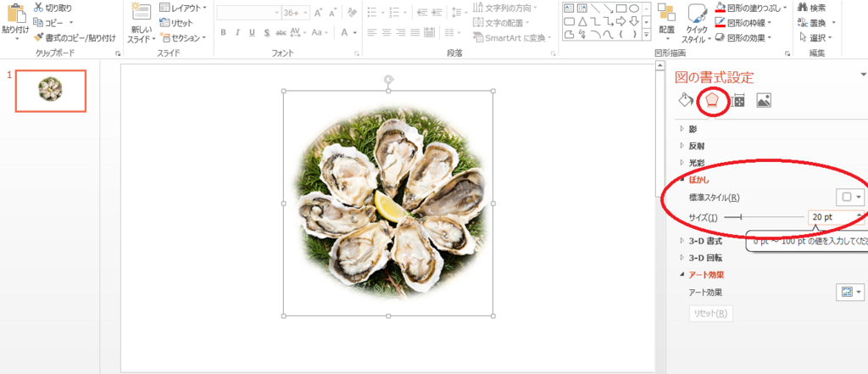The width and height of the screenshot is (868, 374).
Task: Select the Format Painter (書式のコピー/貼り付け)
Action: coord(75,37)
